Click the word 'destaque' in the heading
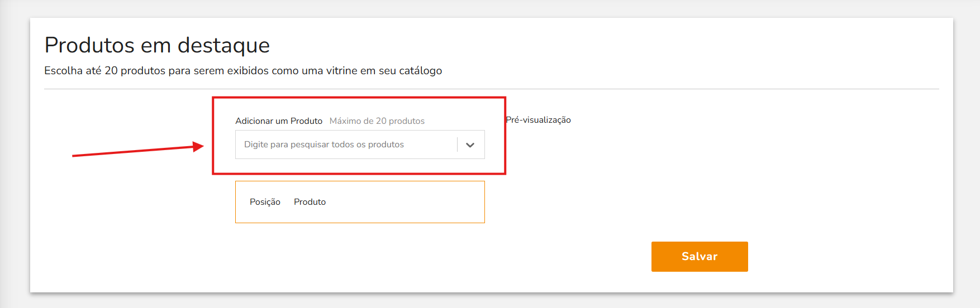 tap(223, 45)
